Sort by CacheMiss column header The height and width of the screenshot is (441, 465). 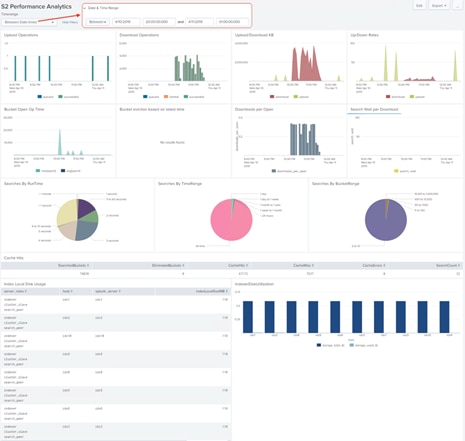(303, 265)
